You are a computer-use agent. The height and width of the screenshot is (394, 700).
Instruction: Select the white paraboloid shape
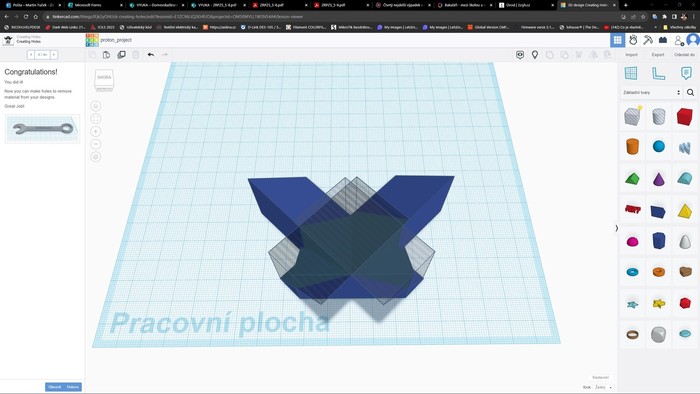click(x=684, y=241)
